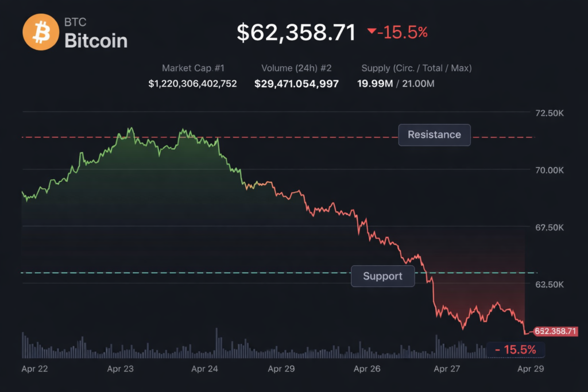This screenshot has height=392, width=588.
Task: Click the 67.50K price axis label
Action: (549, 228)
